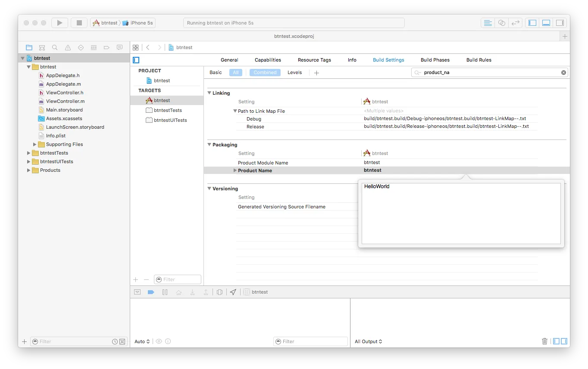Collapse Path to Link Map File
The image size is (588, 369).
pos(235,111)
